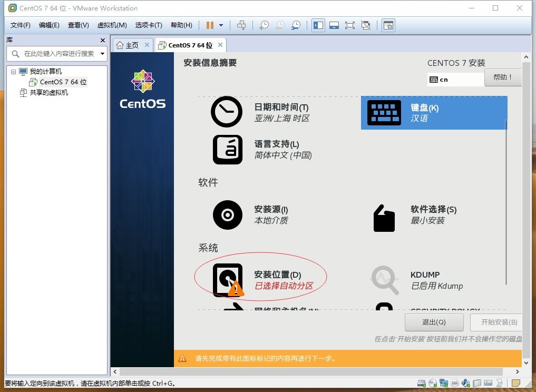Open 键盘(K) keyboard icon
The width and height of the screenshot is (536, 392).
click(384, 113)
